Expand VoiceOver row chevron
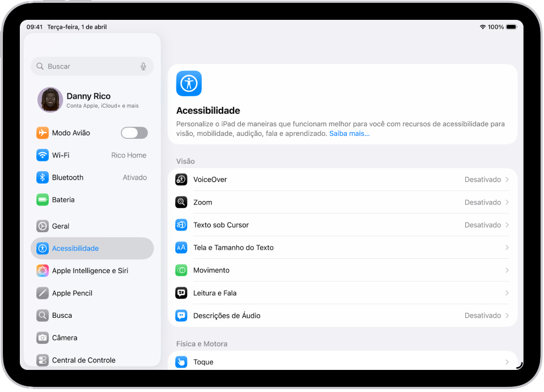The width and height of the screenshot is (544, 392). pyautogui.click(x=507, y=180)
